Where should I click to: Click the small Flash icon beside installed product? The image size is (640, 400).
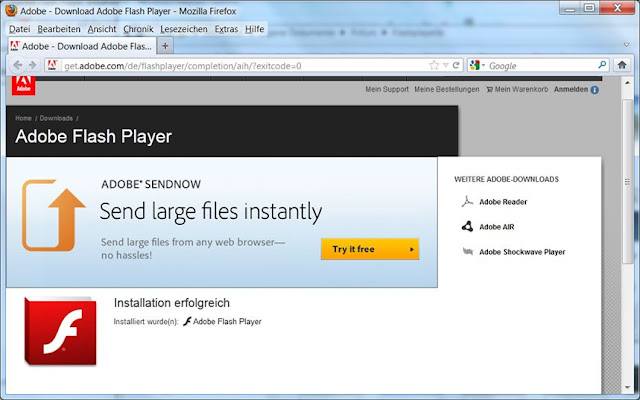[187, 322]
